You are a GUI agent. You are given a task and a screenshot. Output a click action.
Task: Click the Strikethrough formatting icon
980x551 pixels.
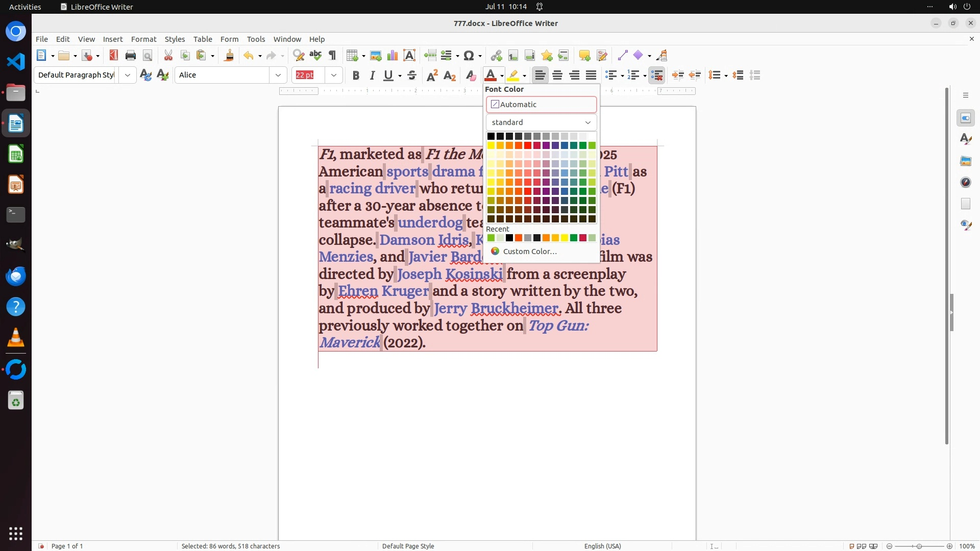pyautogui.click(x=412, y=76)
